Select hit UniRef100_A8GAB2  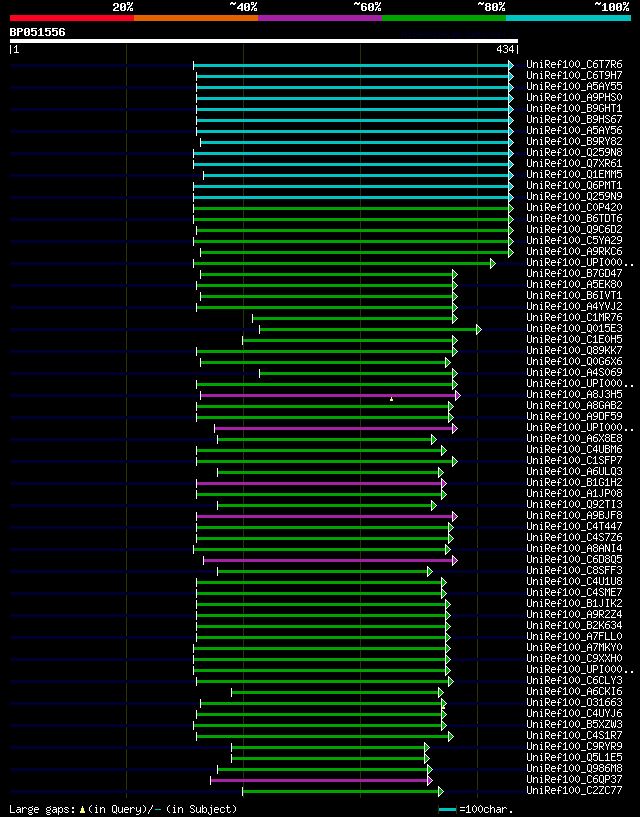tap(574, 405)
